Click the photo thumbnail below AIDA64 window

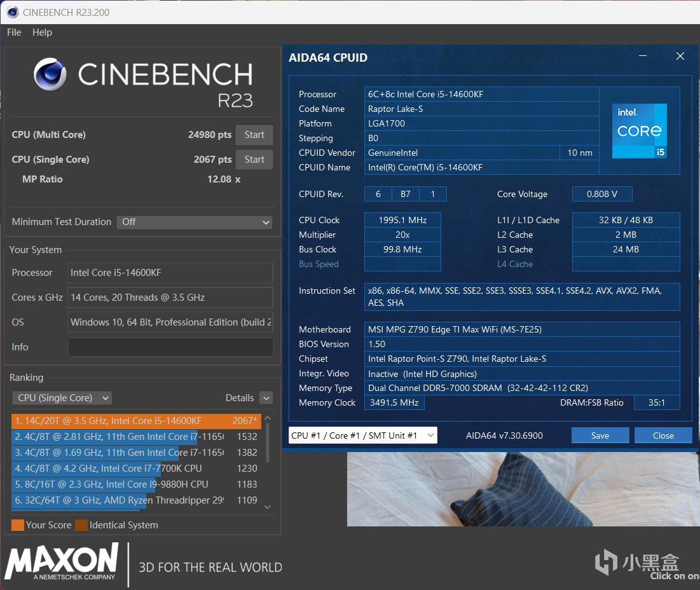click(523, 489)
